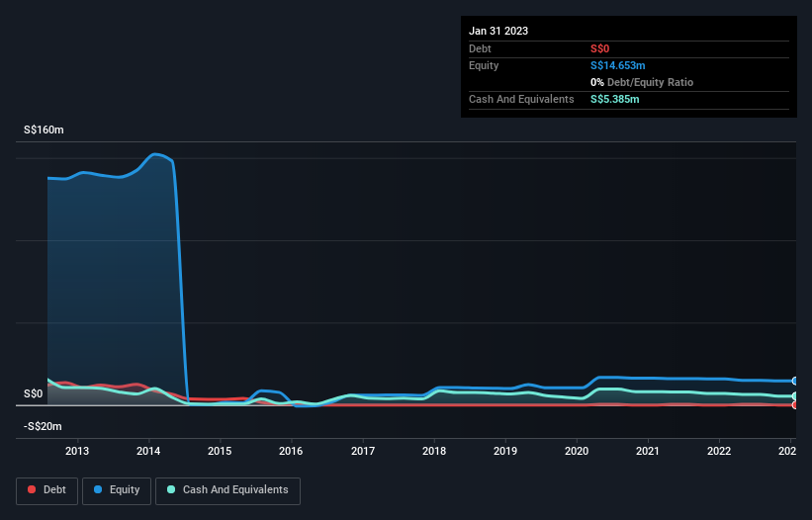Toggle Cash And Equivalents legend button

[227, 490]
